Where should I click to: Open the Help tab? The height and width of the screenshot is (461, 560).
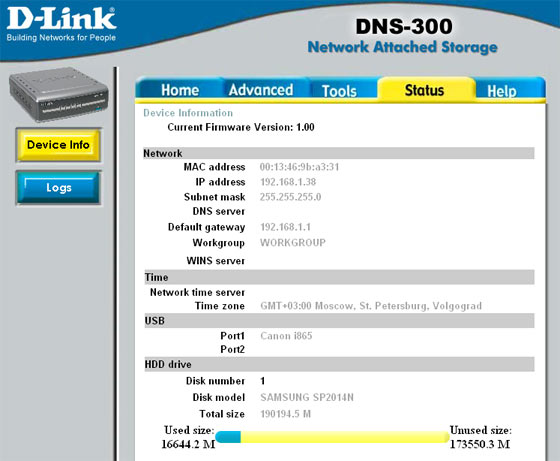coord(502,91)
